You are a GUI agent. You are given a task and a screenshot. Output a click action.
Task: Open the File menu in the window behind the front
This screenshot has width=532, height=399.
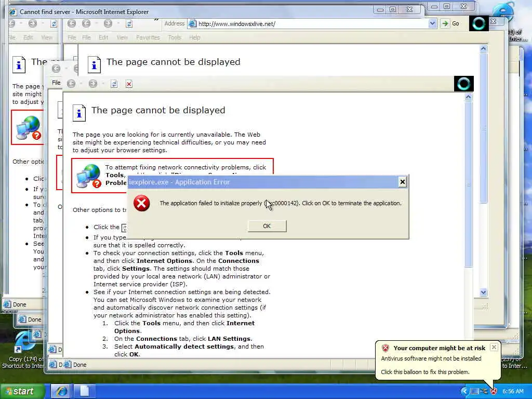click(x=56, y=83)
